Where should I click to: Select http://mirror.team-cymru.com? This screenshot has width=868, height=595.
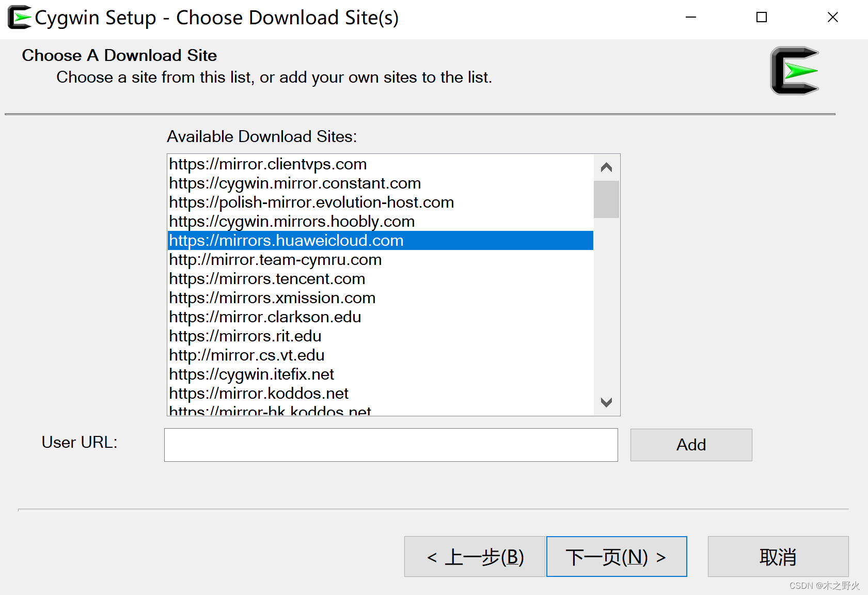[x=381, y=260]
